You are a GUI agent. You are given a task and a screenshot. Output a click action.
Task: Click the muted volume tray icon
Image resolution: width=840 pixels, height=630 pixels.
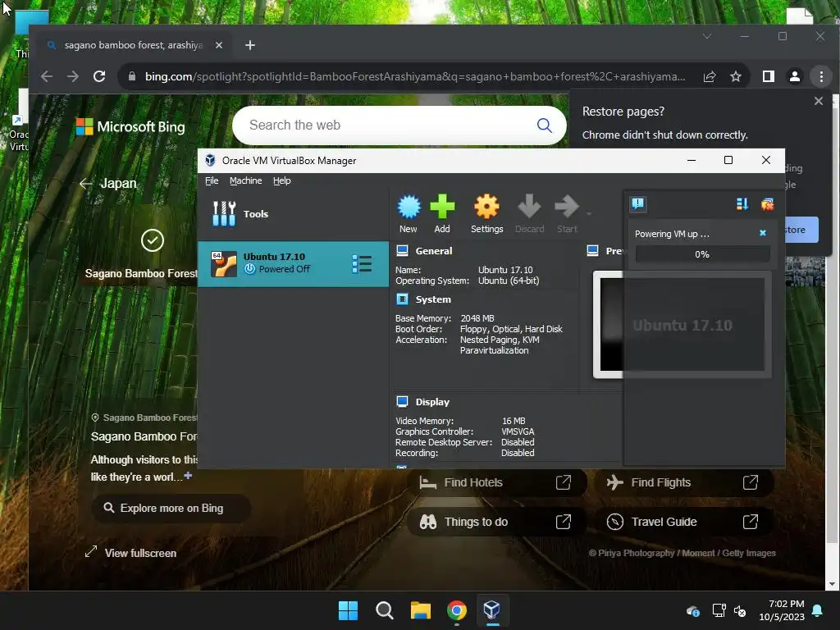coord(740,610)
